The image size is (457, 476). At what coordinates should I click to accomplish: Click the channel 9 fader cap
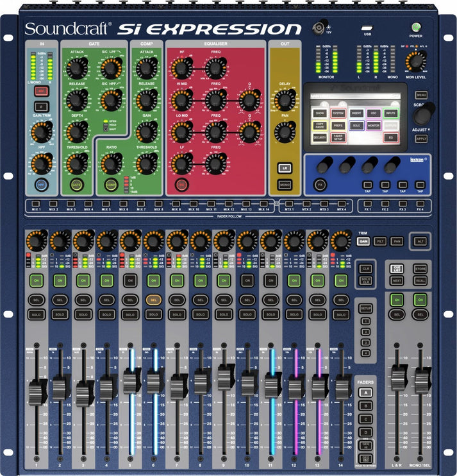pyautogui.click(x=224, y=376)
